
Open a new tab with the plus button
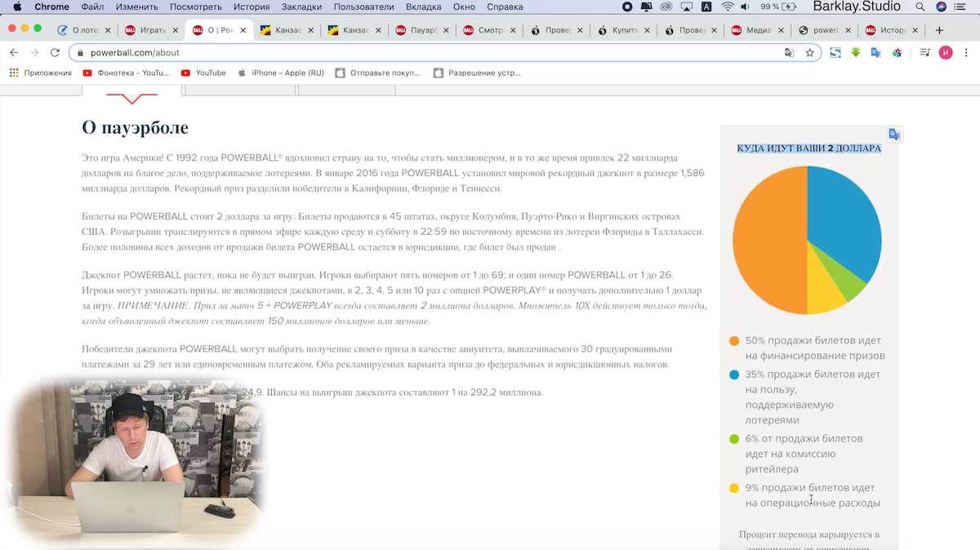click(939, 30)
